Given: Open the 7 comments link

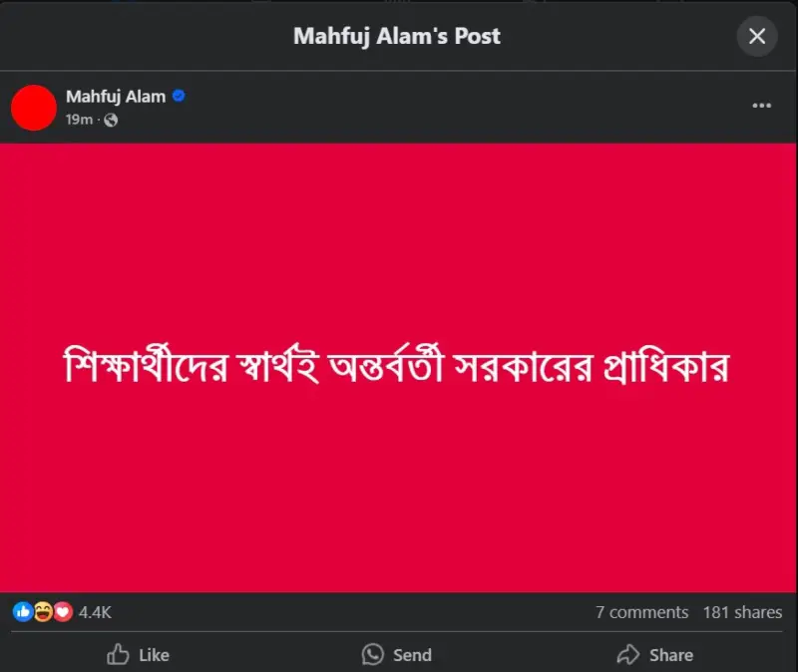Looking at the screenshot, I should pos(642,612).
